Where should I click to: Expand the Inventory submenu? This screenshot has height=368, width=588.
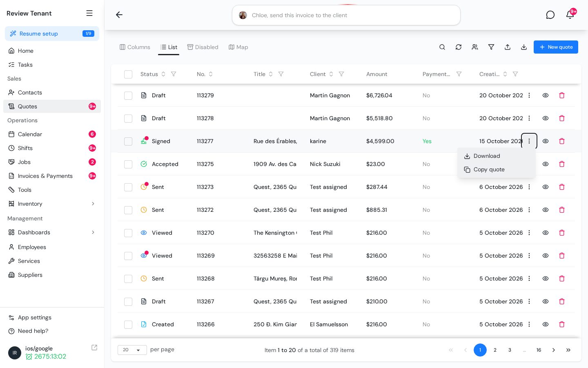point(93,204)
